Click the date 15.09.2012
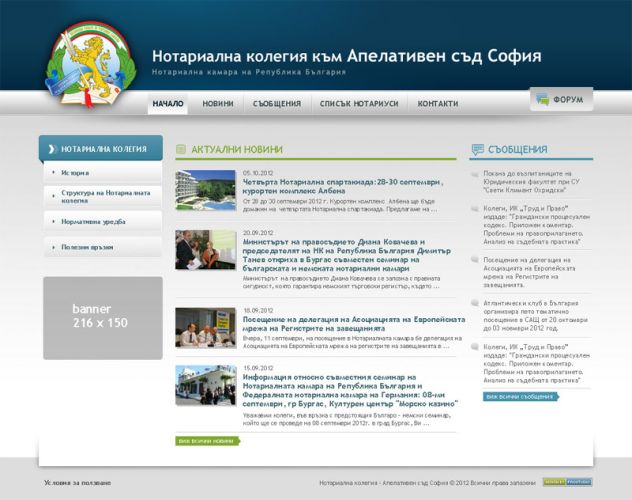 pyautogui.click(x=258, y=368)
